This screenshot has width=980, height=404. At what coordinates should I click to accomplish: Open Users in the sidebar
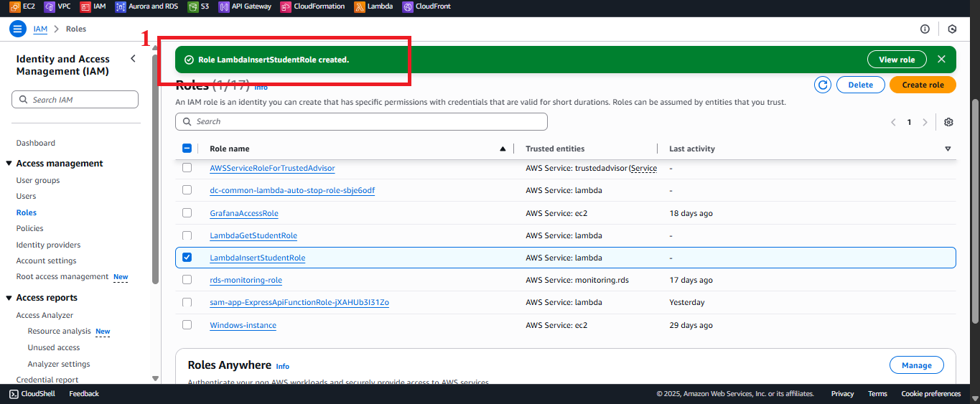(27, 196)
